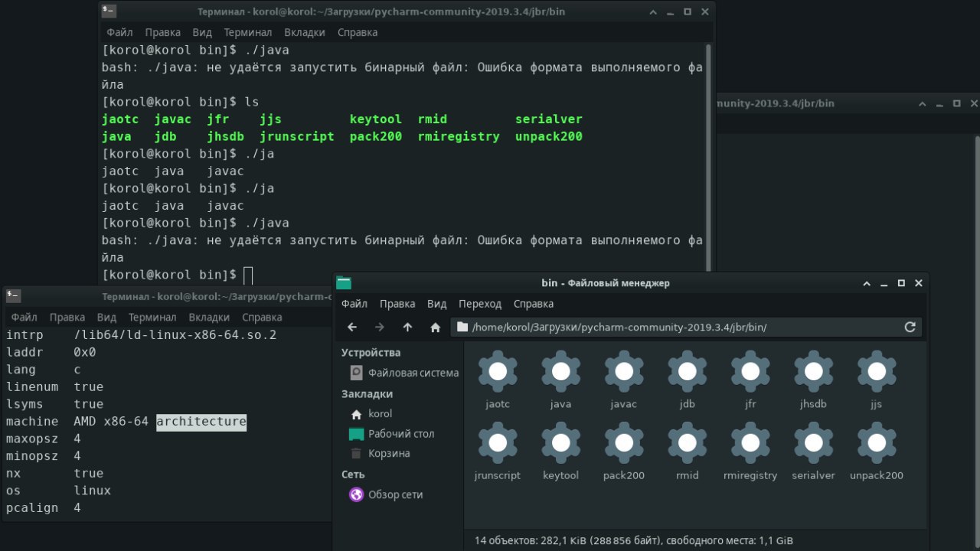Select the rmid file icon

(x=687, y=443)
